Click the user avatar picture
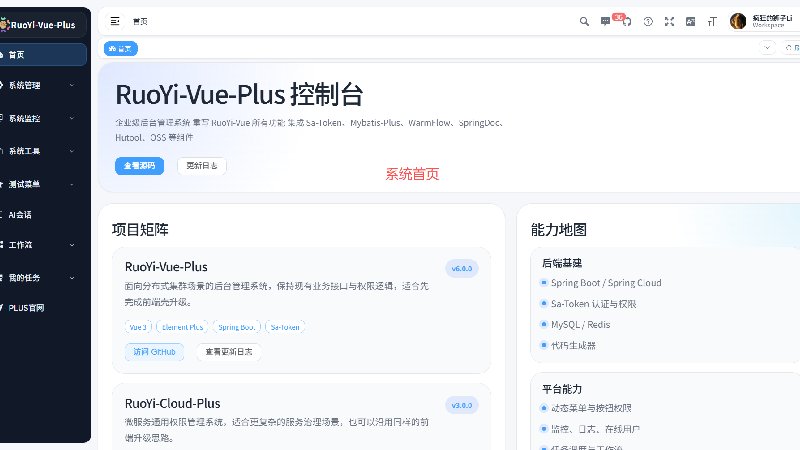This screenshot has width=800, height=450. (738, 21)
